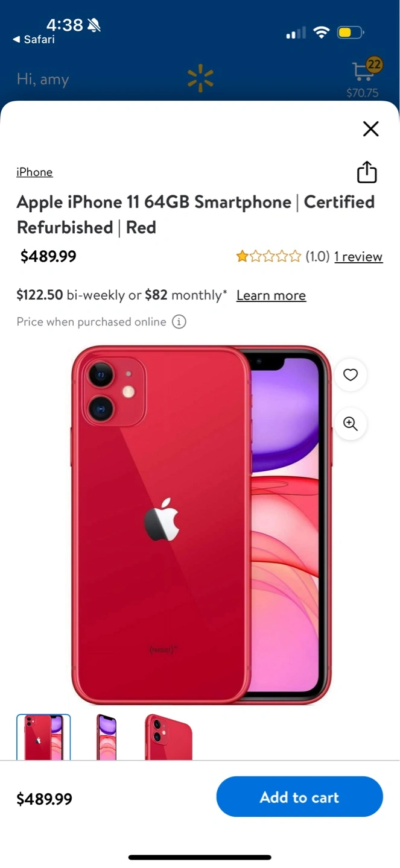This screenshot has width=400, height=868.
Task: Click Learn more about financing
Action: click(x=271, y=295)
